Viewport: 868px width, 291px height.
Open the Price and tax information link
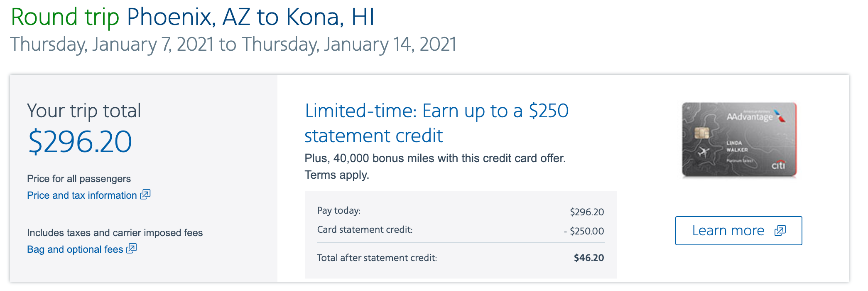coord(82,195)
